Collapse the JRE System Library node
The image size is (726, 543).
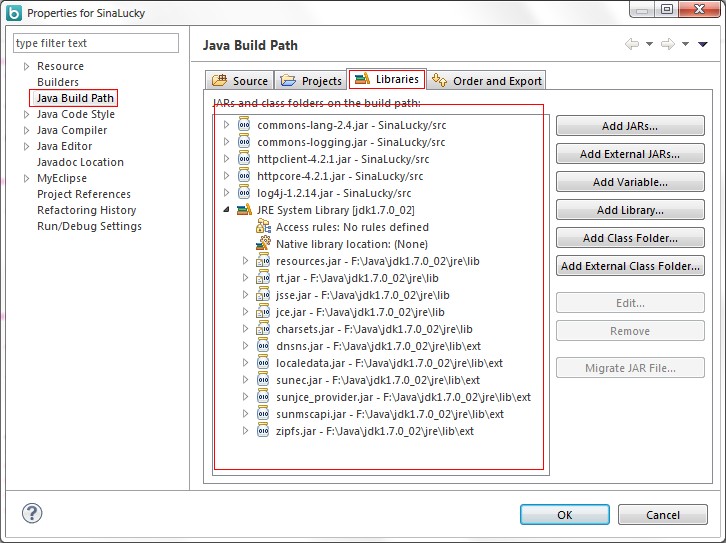227,210
